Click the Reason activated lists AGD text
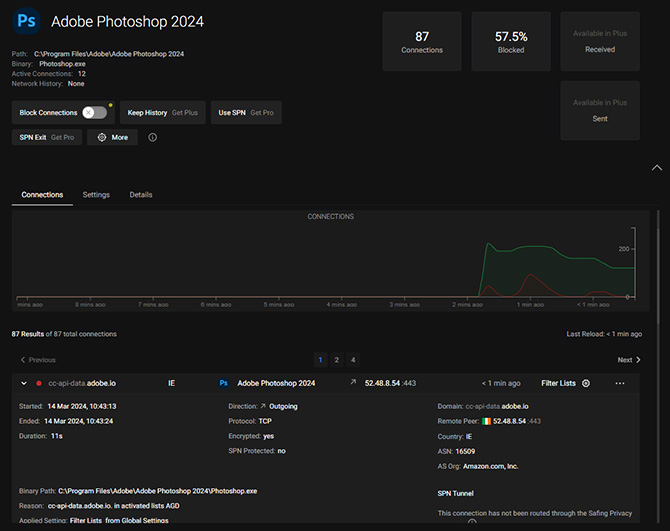Viewport: 670px width, 531px height. click(114, 506)
